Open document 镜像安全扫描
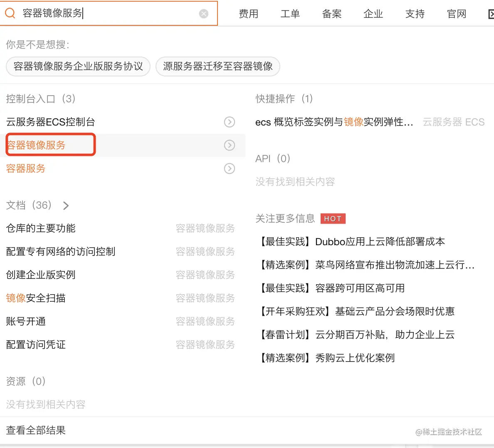 (36, 298)
